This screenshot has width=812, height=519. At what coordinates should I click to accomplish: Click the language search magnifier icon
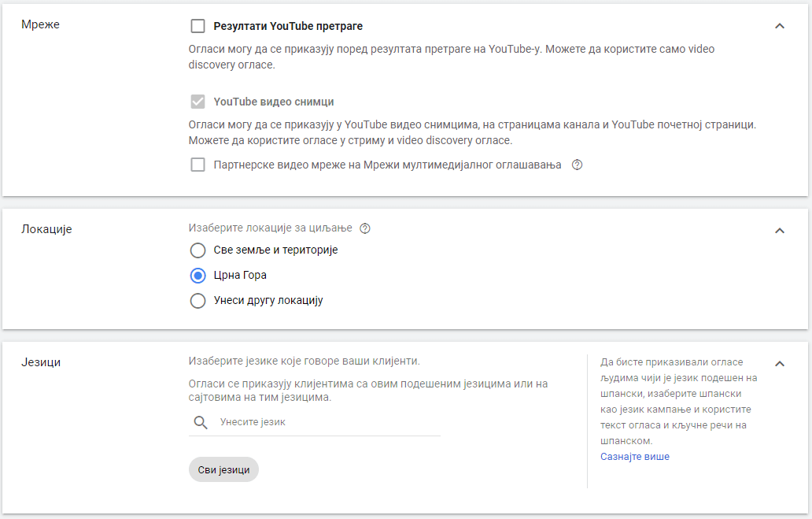pyautogui.click(x=201, y=423)
